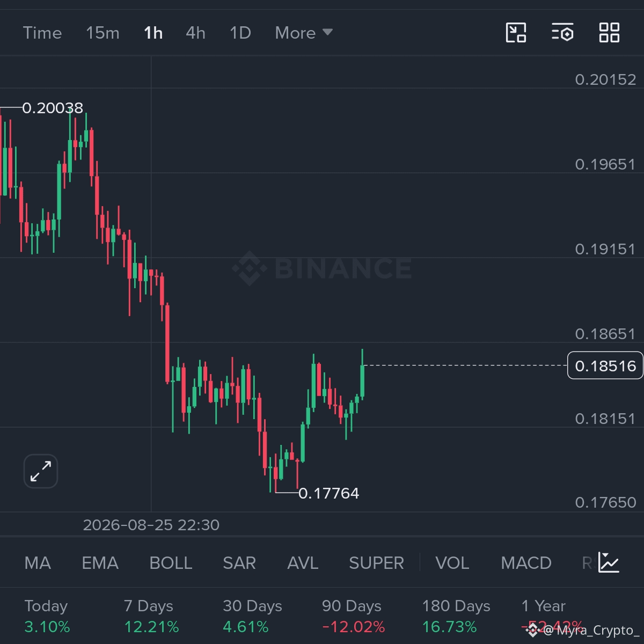Click the 7 Days 12.21% value
This screenshot has width=644, height=644.
click(151, 627)
